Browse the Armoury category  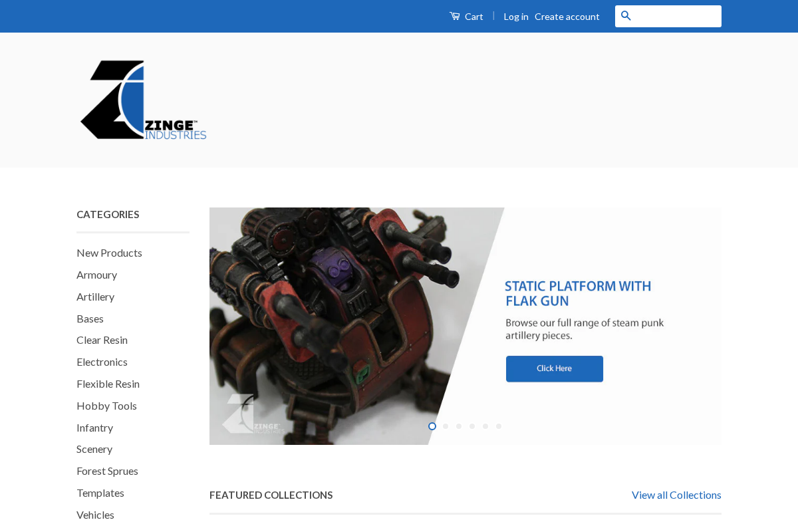[x=96, y=274]
